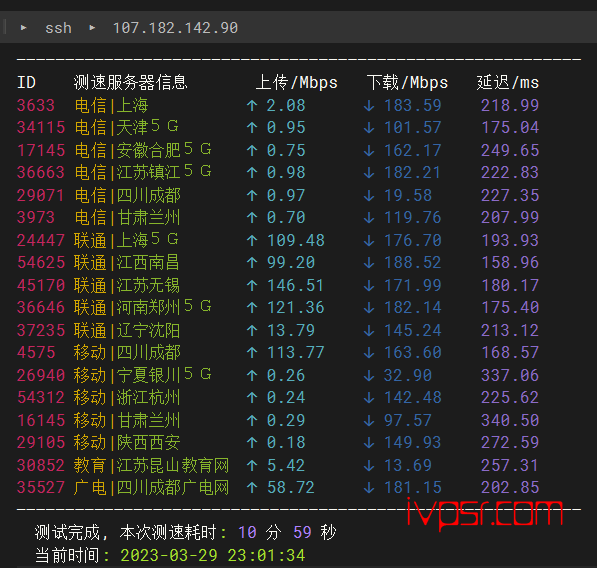The width and height of the screenshot is (597, 568).
Task: Click the arrow before ssh
Action: 24,27
